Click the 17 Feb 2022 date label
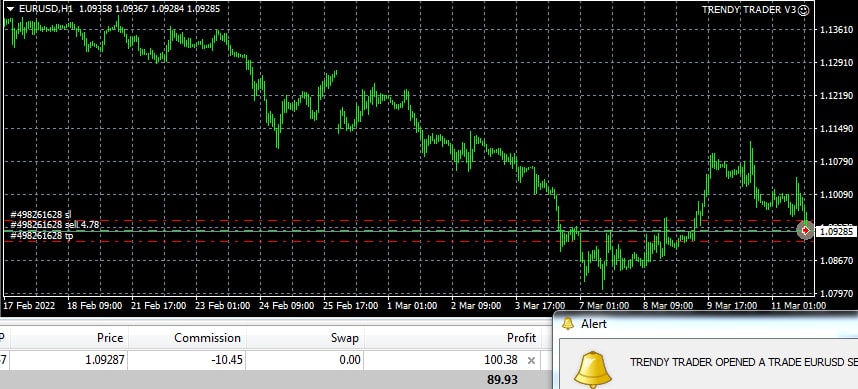858x389 pixels. [x=30, y=305]
